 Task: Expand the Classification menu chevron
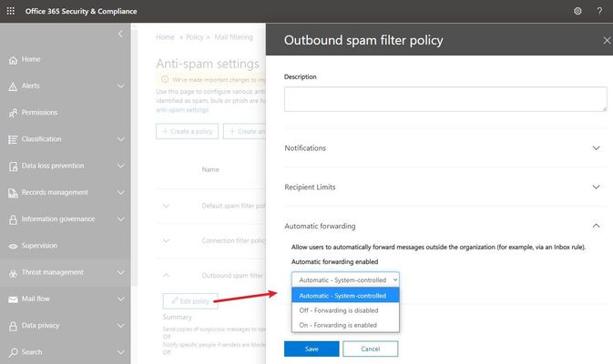pos(121,139)
